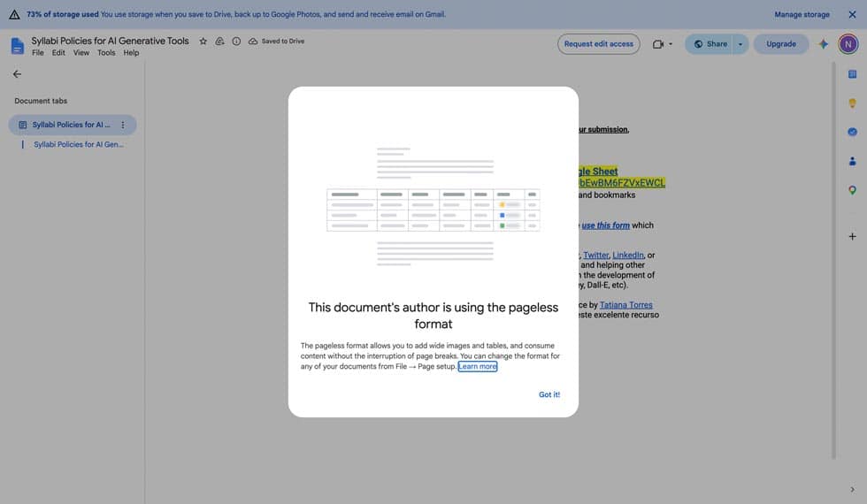This screenshot has height=504, width=867.
Task: Open the 'use this form' link
Action: 605,225
